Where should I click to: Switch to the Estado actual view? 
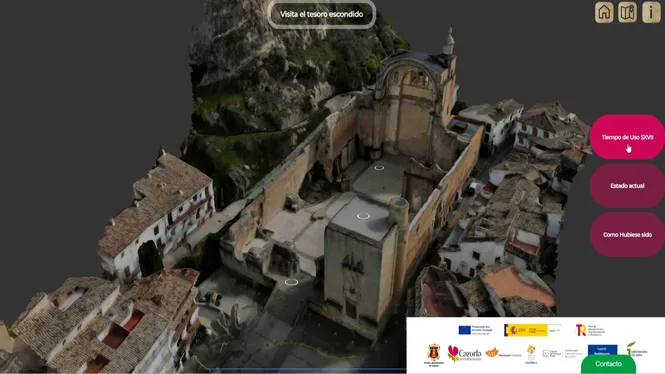(627, 186)
